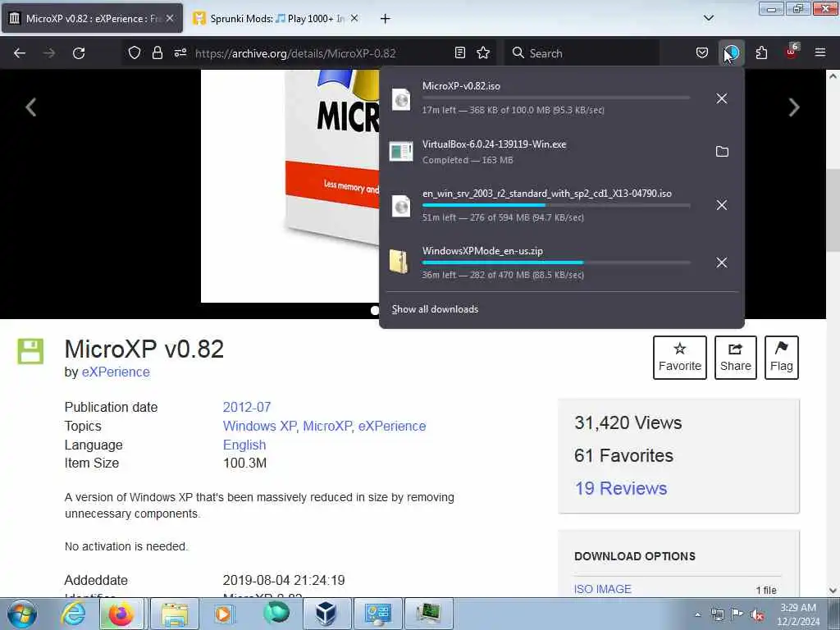Cancel the WindowsXPMode_en-us.zip download
The width and height of the screenshot is (840, 630).
click(722, 262)
